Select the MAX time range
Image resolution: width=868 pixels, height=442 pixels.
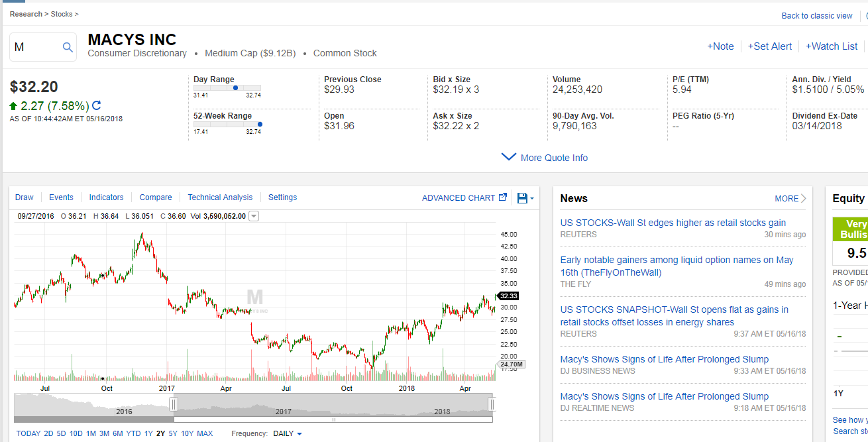pos(205,433)
